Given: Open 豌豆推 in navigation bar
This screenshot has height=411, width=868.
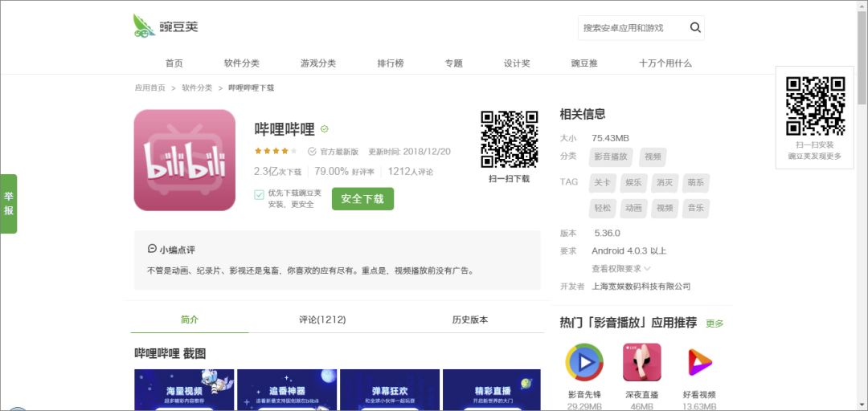Looking at the screenshot, I should coord(584,63).
